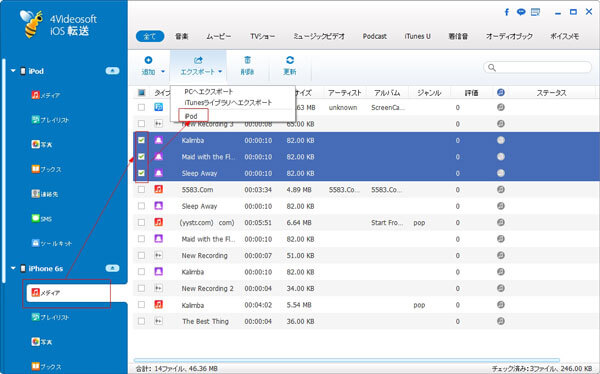Click the status disc icon in 5583.Com row
Image resolution: width=600 pixels, height=374 pixels.
coord(501,189)
